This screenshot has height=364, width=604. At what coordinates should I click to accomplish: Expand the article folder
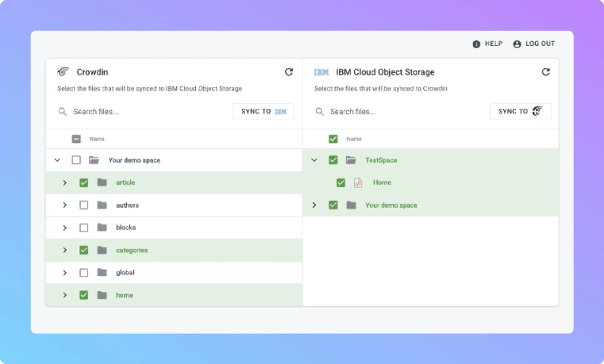65,182
